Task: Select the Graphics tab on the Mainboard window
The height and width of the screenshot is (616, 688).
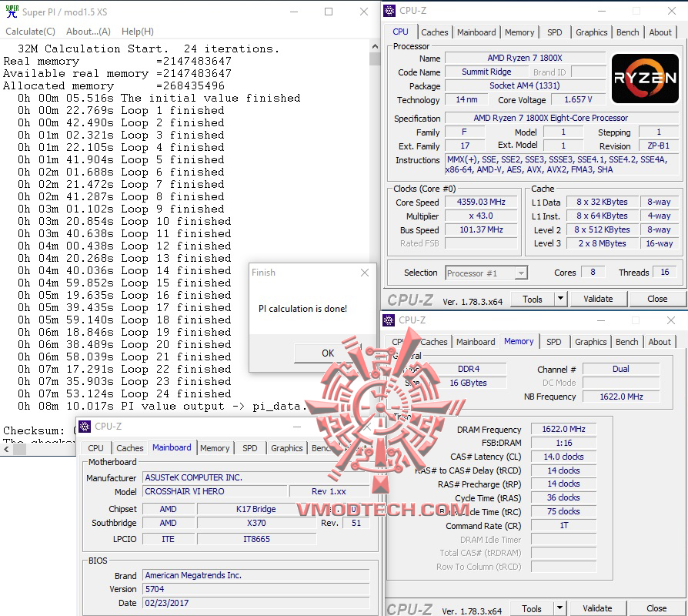Action: (286, 447)
